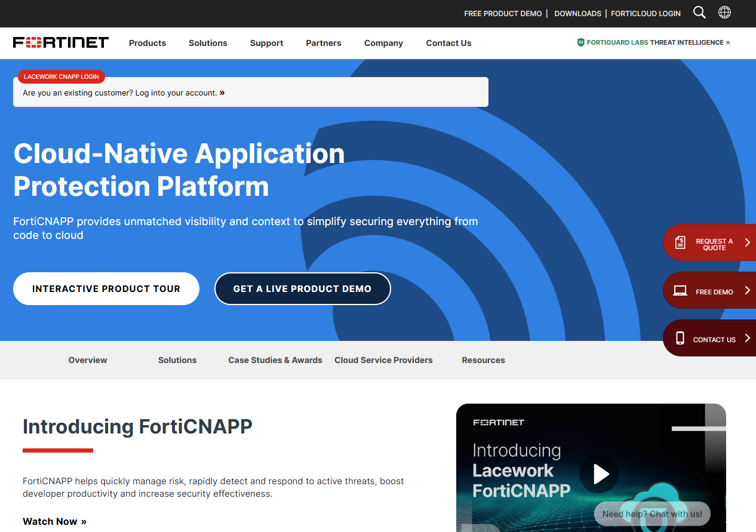Screen dimensions: 756x532
Task: Switch to the Overview tab
Action: (x=88, y=360)
